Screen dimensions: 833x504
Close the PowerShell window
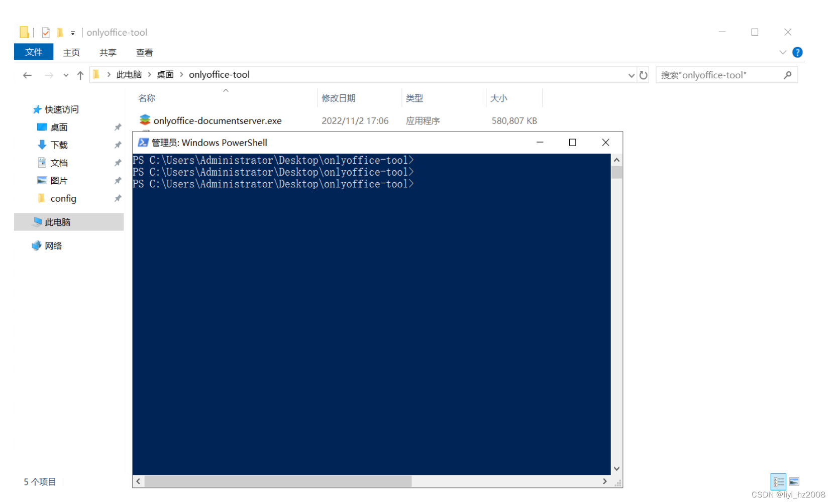coord(606,143)
